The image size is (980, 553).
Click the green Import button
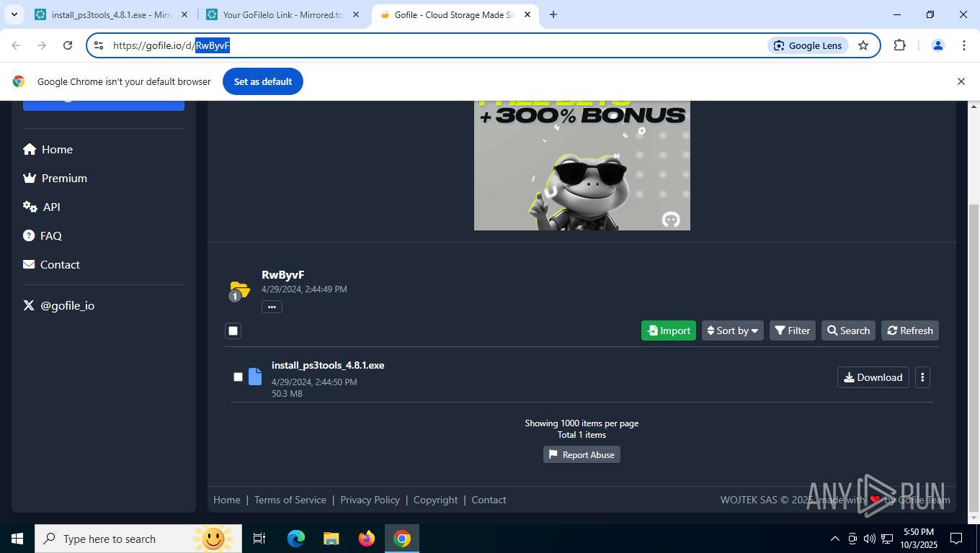[669, 331]
